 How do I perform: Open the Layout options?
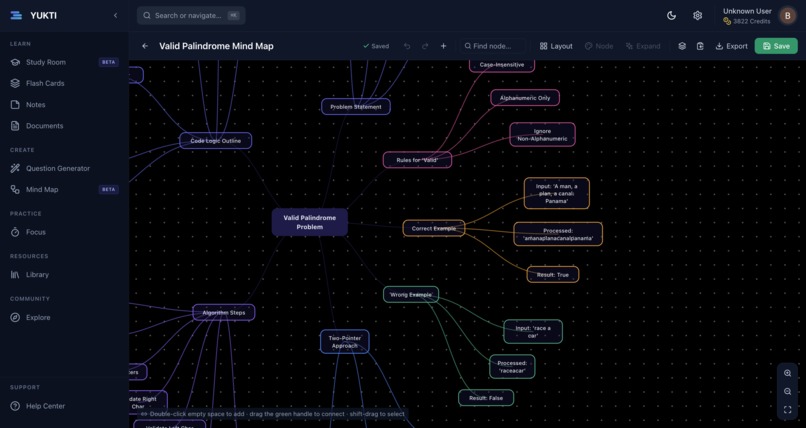(x=556, y=46)
